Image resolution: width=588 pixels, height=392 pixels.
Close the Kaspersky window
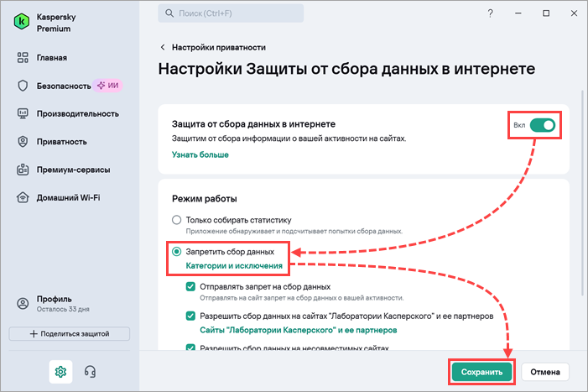pos(574,13)
